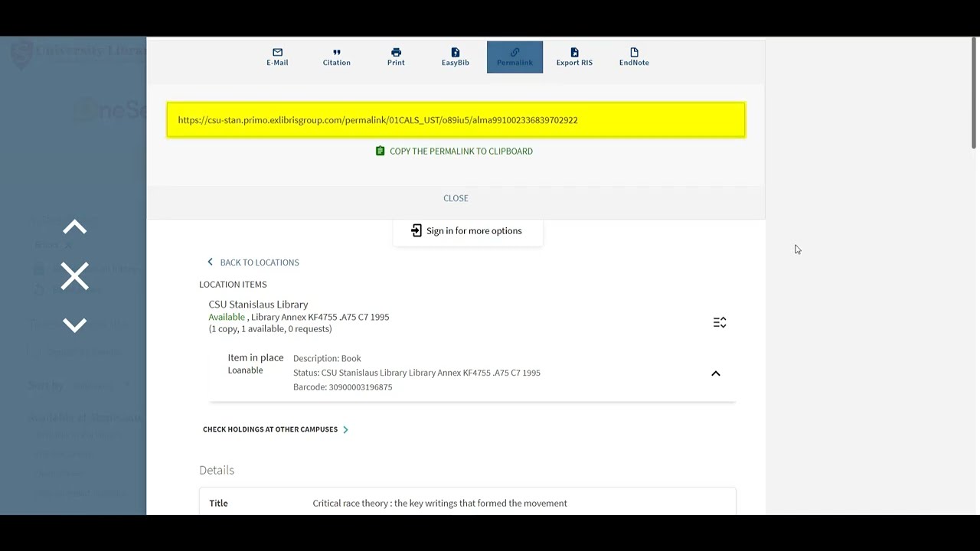Click the Details section heading
Screen dimensions: 980x551
click(217, 471)
